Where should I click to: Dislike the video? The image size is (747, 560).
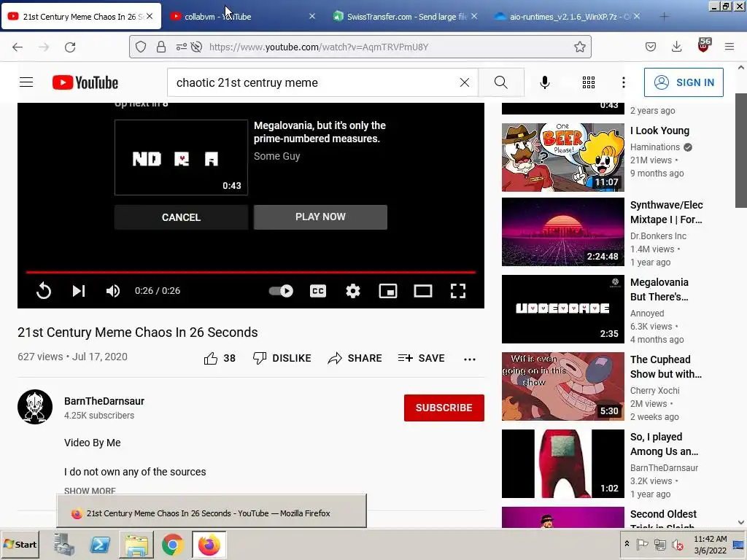pyautogui.click(x=282, y=358)
